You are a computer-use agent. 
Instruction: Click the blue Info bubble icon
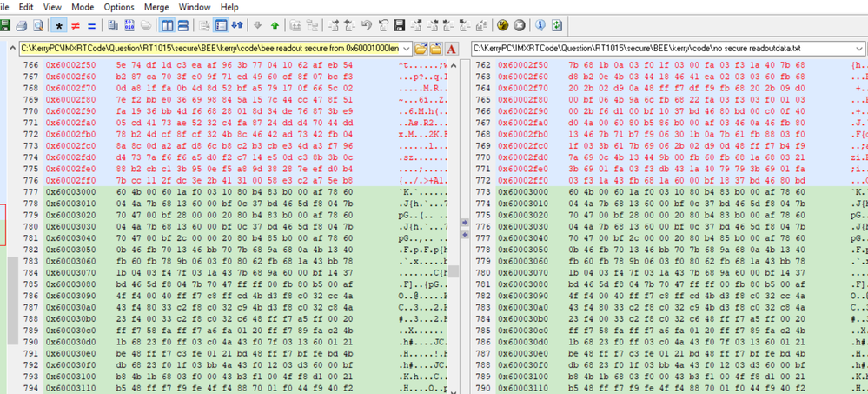click(540, 25)
